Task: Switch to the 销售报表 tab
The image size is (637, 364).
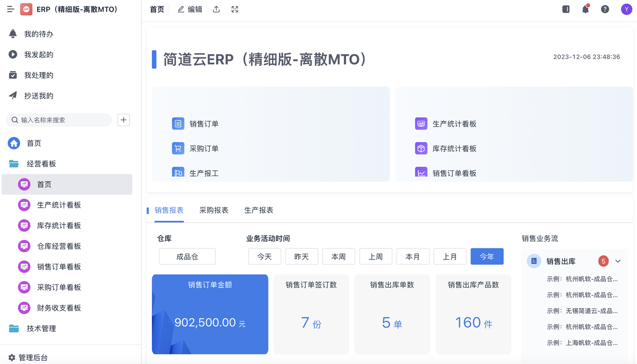Action: tap(169, 210)
